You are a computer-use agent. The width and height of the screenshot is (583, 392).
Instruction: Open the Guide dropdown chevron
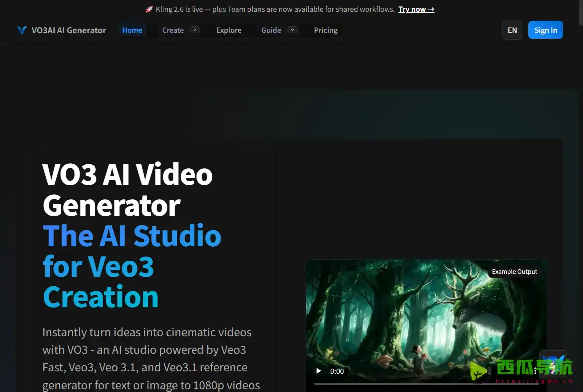(x=293, y=30)
